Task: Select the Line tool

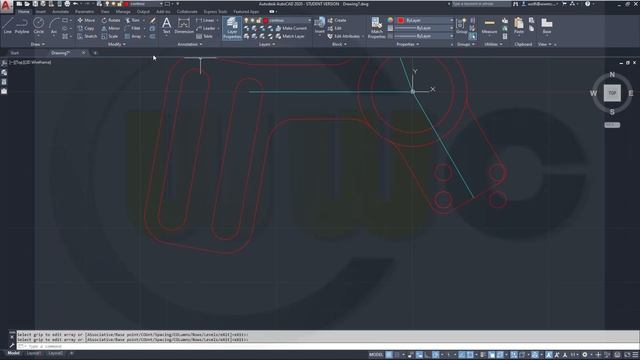Action: coord(7,26)
